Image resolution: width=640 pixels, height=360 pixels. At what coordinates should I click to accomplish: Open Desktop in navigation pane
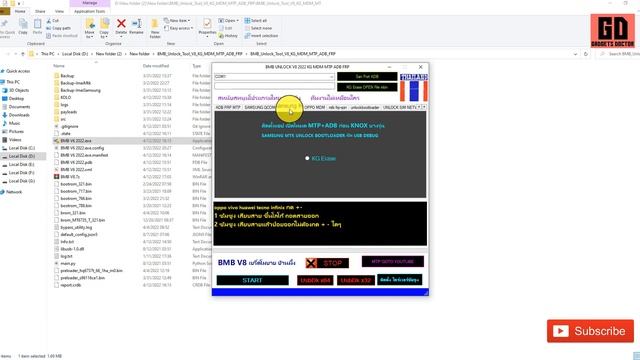(x=13, y=98)
